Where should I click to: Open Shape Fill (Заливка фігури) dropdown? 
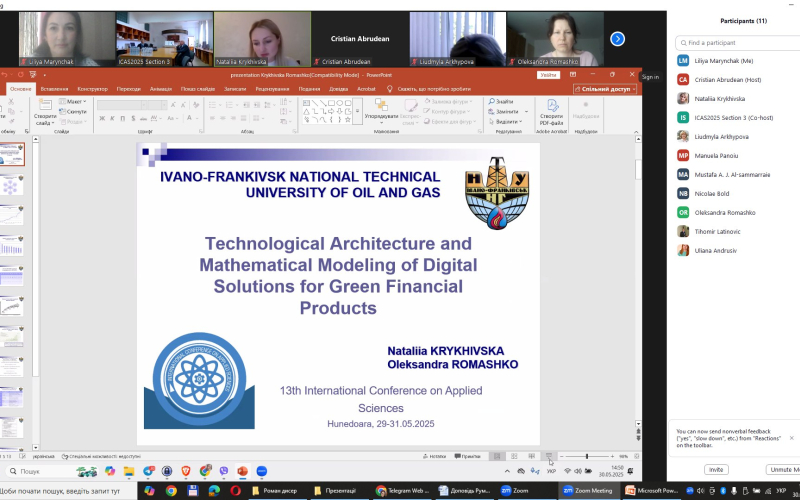click(x=448, y=102)
